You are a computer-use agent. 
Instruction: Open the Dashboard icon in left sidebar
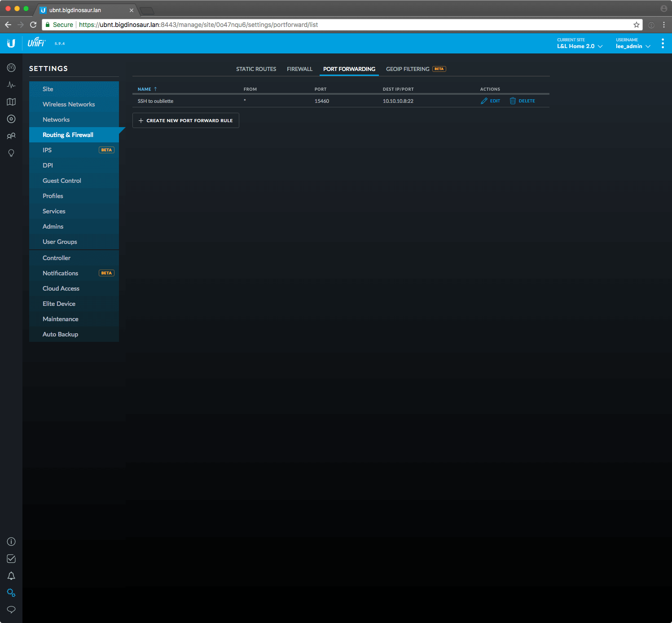(x=11, y=68)
